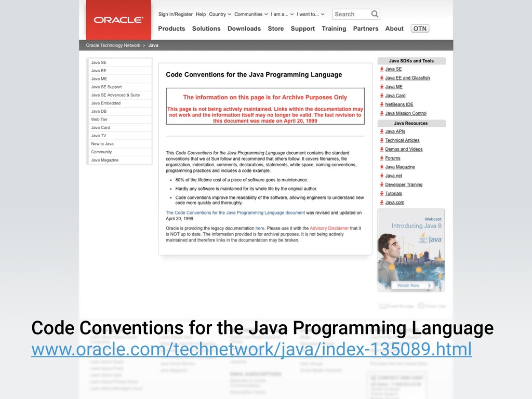Screen dimensions: 532x399
Task: Open Demos and Videos link
Action: pyautogui.click(x=404, y=149)
